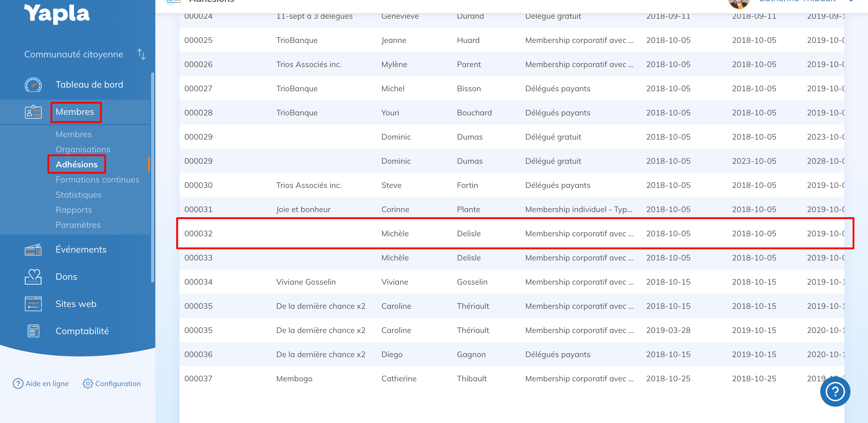Click the Aide en ligne question icon

pyautogui.click(x=18, y=384)
